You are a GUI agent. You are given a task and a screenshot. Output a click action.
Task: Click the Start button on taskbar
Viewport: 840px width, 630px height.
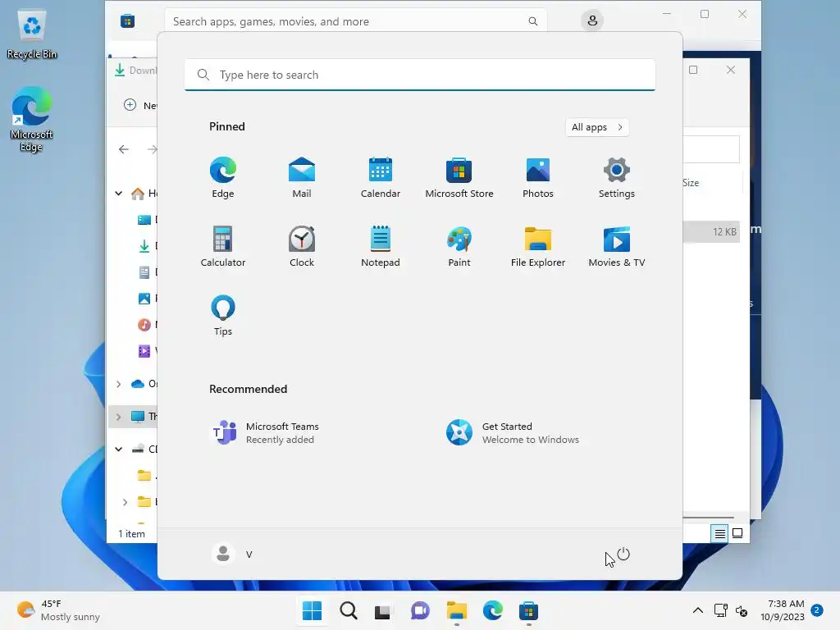[313, 610]
